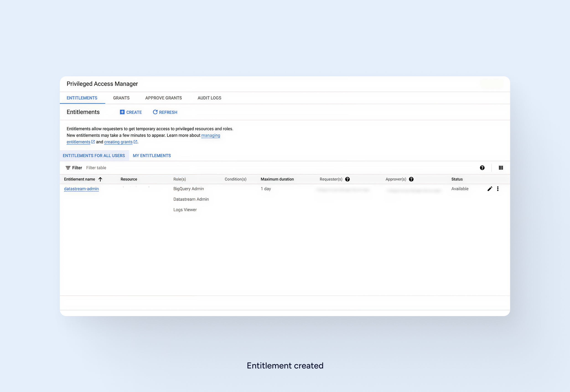Screen dimensions: 570x392
Task: Click the Available status cell
Action: [460, 189]
